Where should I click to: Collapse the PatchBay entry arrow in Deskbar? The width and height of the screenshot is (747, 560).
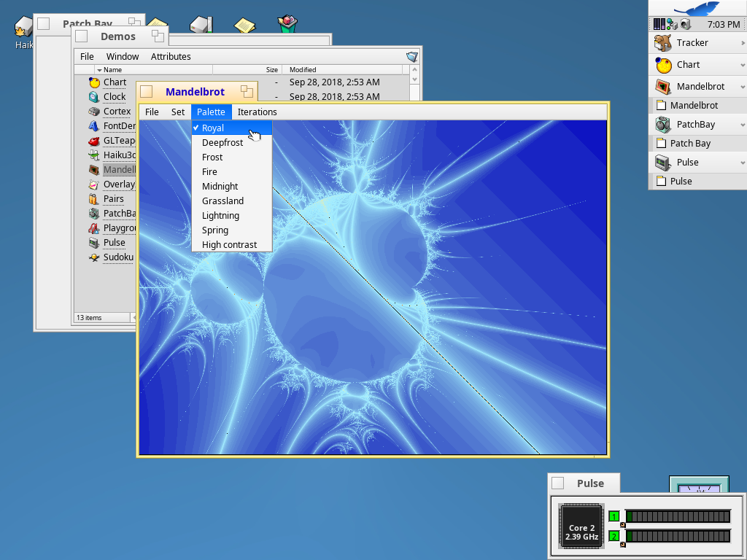point(743,125)
